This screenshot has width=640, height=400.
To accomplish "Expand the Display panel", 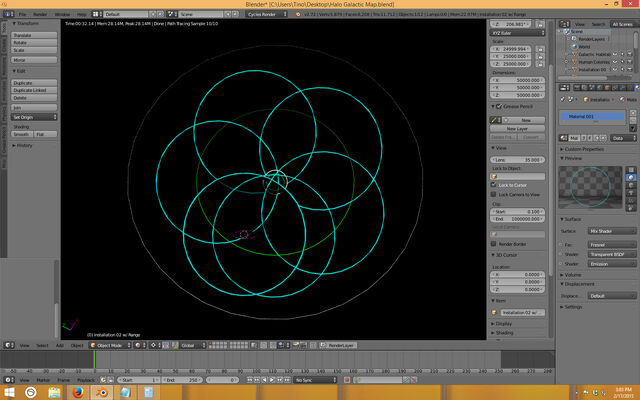I will pos(502,324).
